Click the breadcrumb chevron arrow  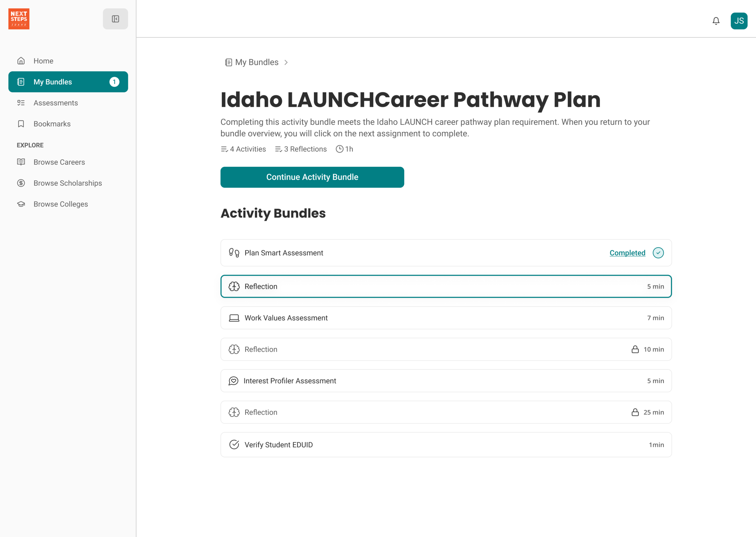286,62
